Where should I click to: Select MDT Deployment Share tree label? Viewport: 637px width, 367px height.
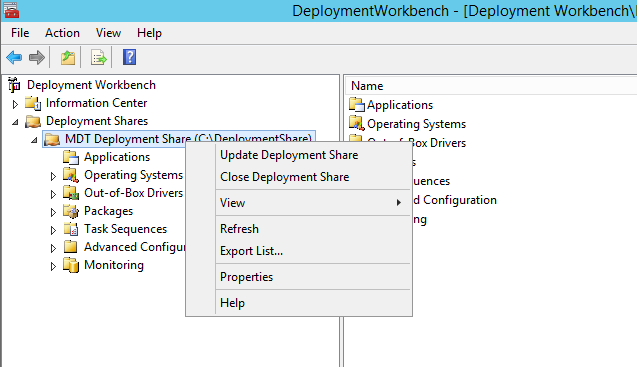click(x=188, y=139)
